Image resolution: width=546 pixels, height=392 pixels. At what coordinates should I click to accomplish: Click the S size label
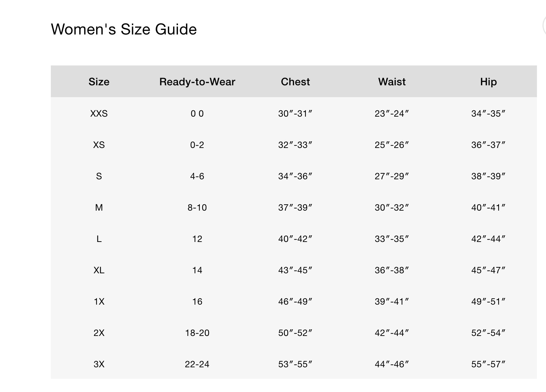click(x=99, y=176)
